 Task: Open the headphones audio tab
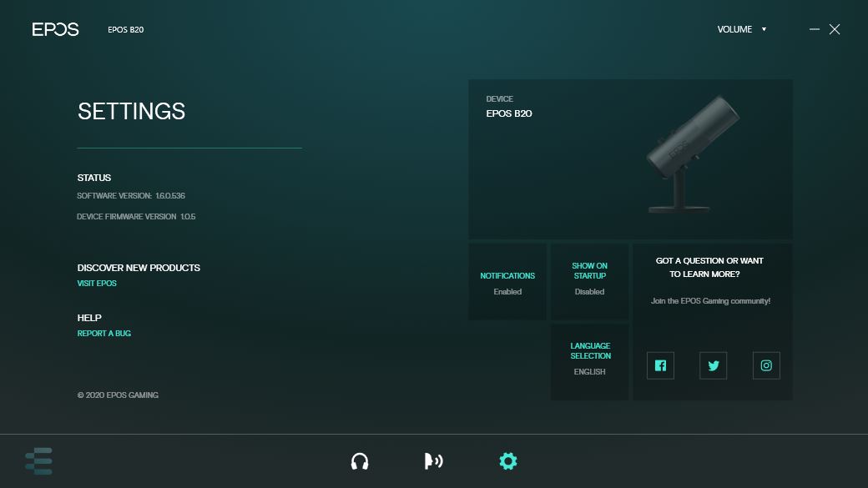(360, 460)
